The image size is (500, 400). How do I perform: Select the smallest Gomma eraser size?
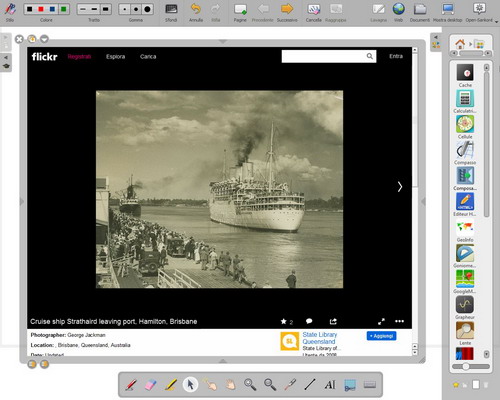pyautogui.click(x=125, y=9)
